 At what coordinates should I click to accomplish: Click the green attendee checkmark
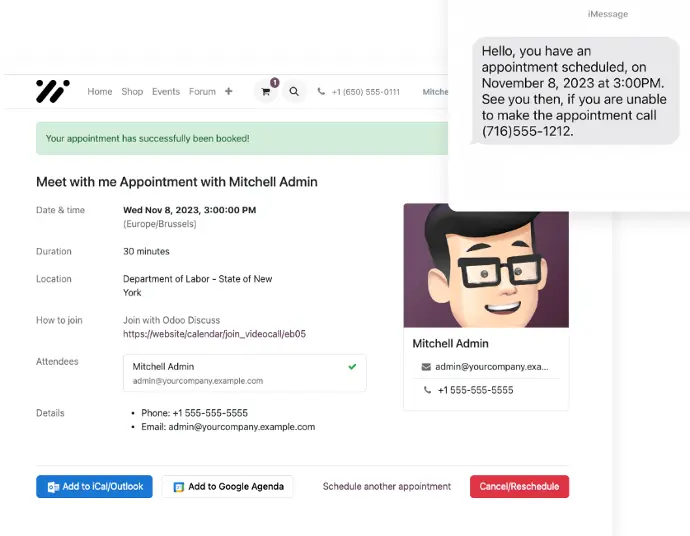(x=352, y=367)
